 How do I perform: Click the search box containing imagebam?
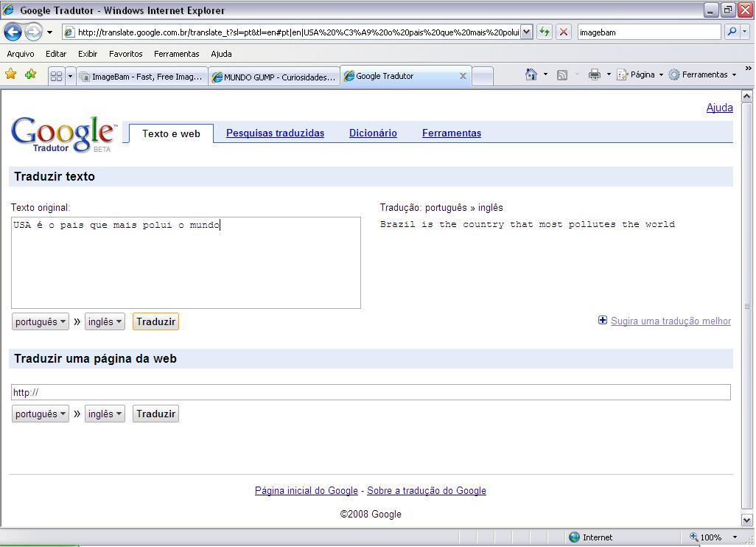point(649,32)
